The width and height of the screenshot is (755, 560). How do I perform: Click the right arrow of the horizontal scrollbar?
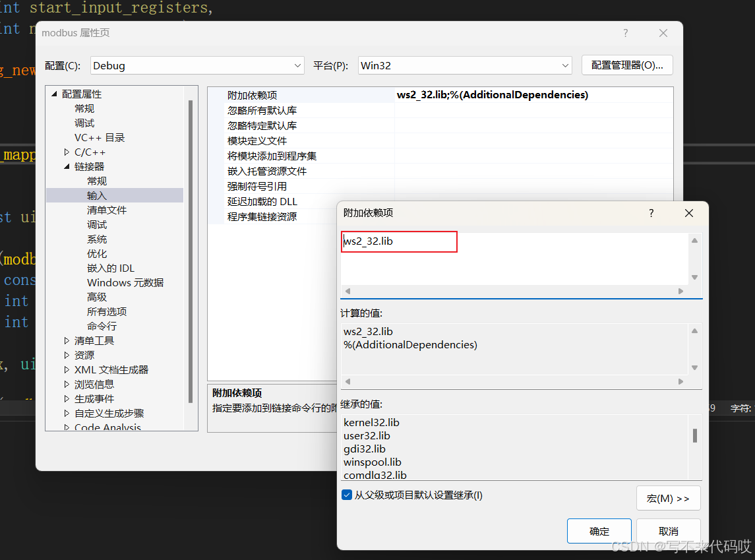tap(679, 291)
